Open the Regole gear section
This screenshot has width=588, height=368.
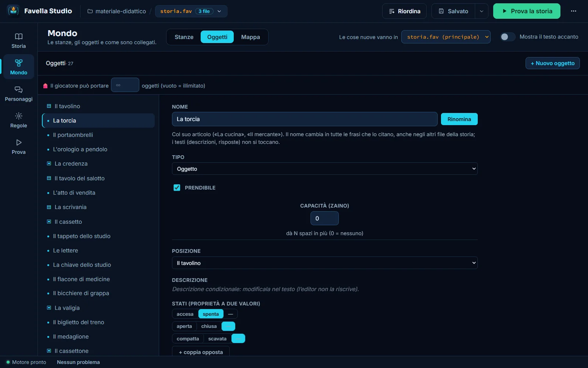coord(18,120)
